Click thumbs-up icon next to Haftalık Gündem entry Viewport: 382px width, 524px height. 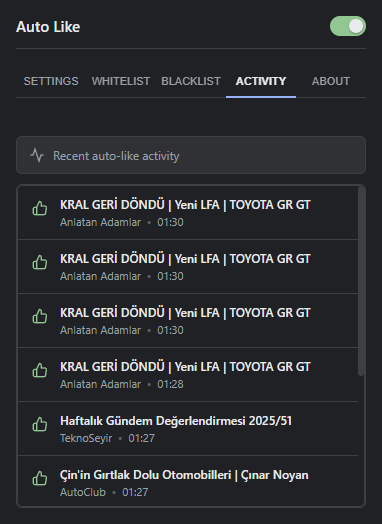(40, 425)
